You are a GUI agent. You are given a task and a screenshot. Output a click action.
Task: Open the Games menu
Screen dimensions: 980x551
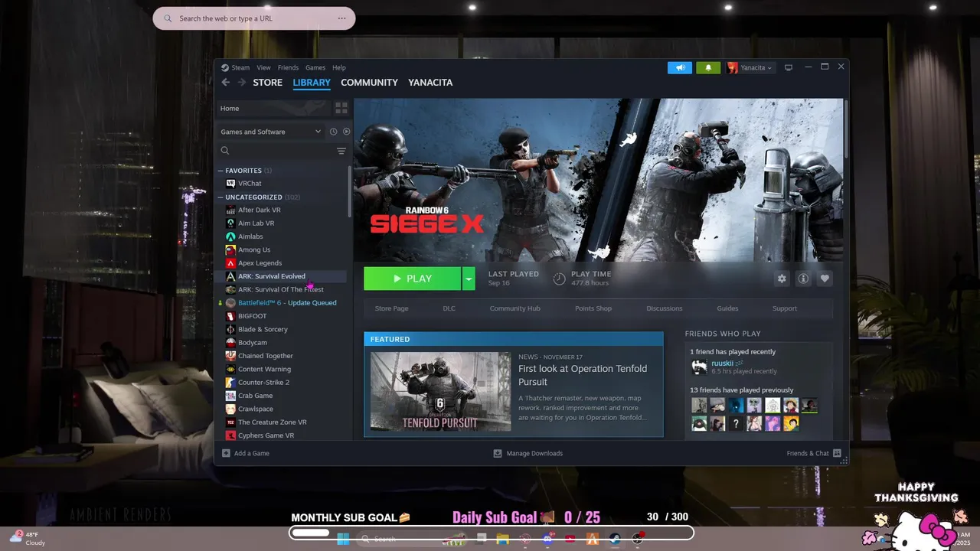pos(315,67)
